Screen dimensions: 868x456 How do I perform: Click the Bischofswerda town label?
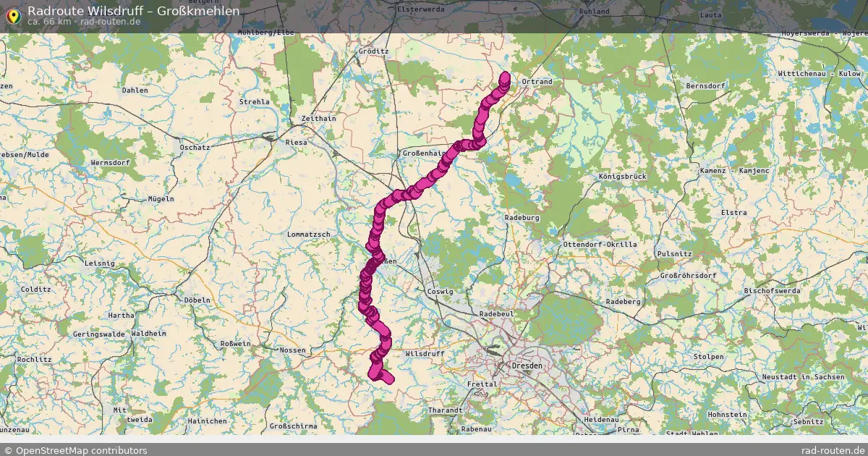point(772,291)
